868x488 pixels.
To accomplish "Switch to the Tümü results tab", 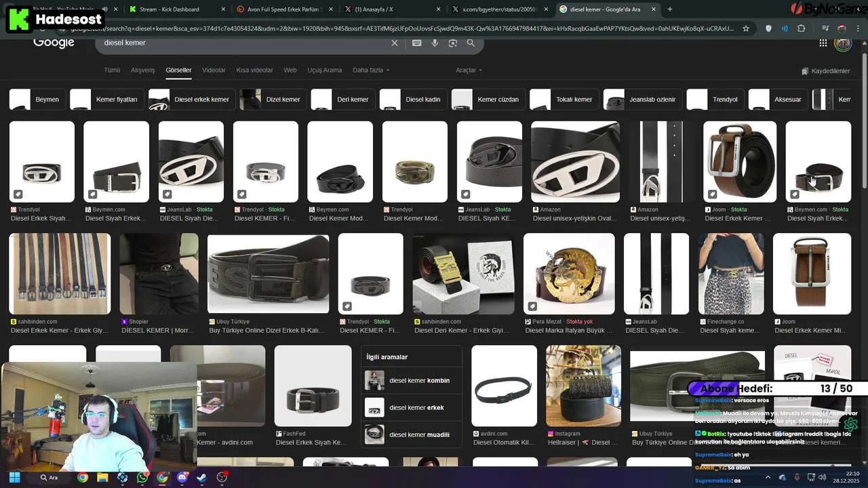I will tap(112, 70).
